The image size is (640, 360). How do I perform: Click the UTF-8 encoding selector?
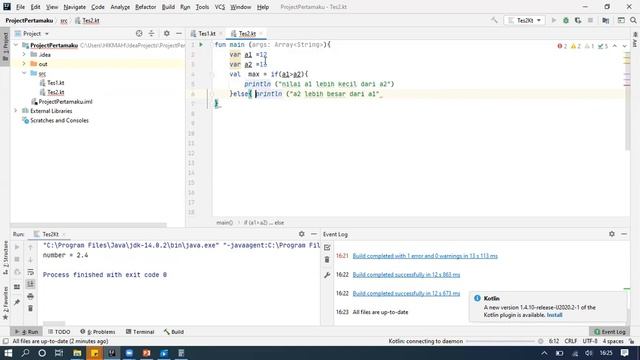pos(590,341)
